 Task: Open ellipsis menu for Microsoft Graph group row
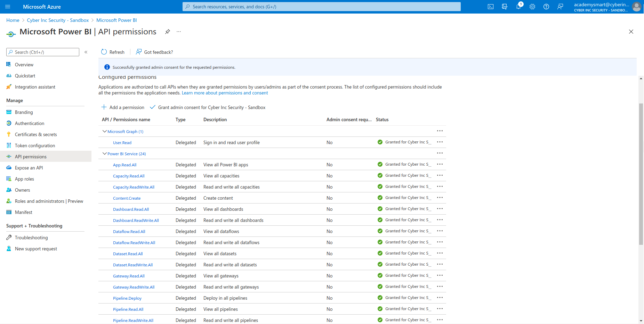coord(440,131)
